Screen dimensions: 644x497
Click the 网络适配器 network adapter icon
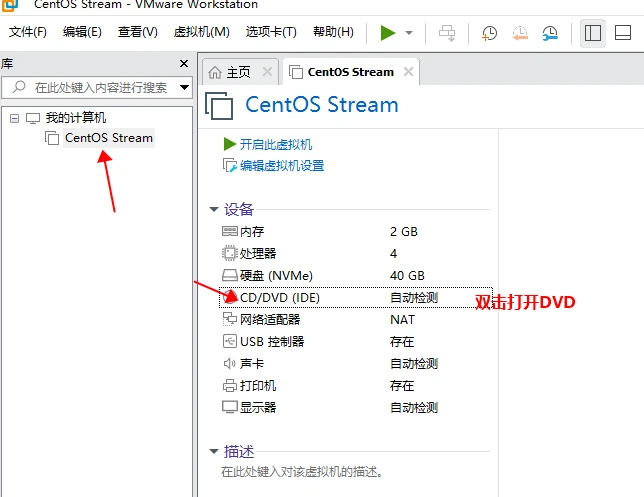click(230, 319)
